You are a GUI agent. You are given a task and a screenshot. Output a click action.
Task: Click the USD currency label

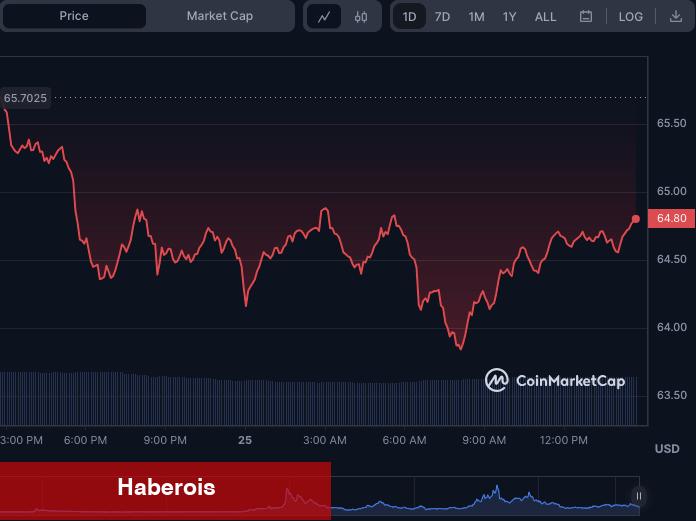[x=667, y=449]
